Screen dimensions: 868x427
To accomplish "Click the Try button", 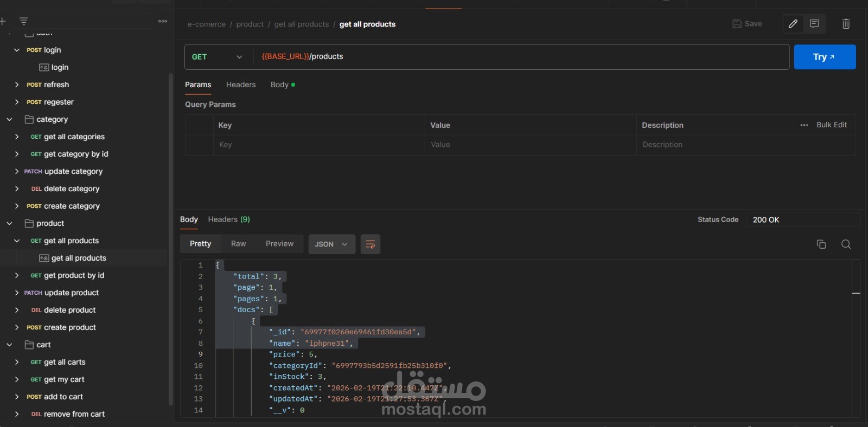I will click(825, 57).
